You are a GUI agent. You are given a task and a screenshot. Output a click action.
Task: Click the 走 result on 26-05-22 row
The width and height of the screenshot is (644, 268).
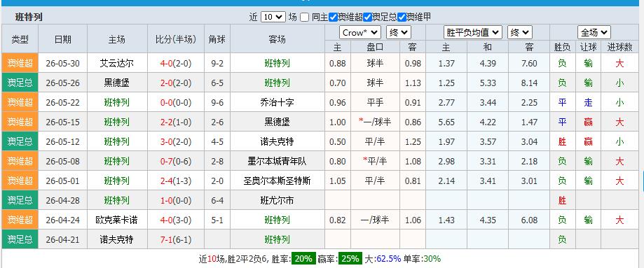tap(588, 103)
